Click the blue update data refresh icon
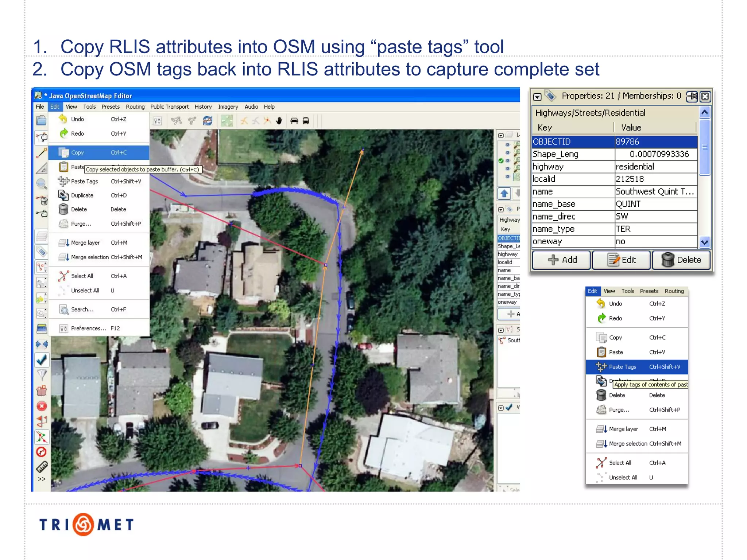Image resolution: width=747 pixels, height=560 pixels. pos(208,121)
